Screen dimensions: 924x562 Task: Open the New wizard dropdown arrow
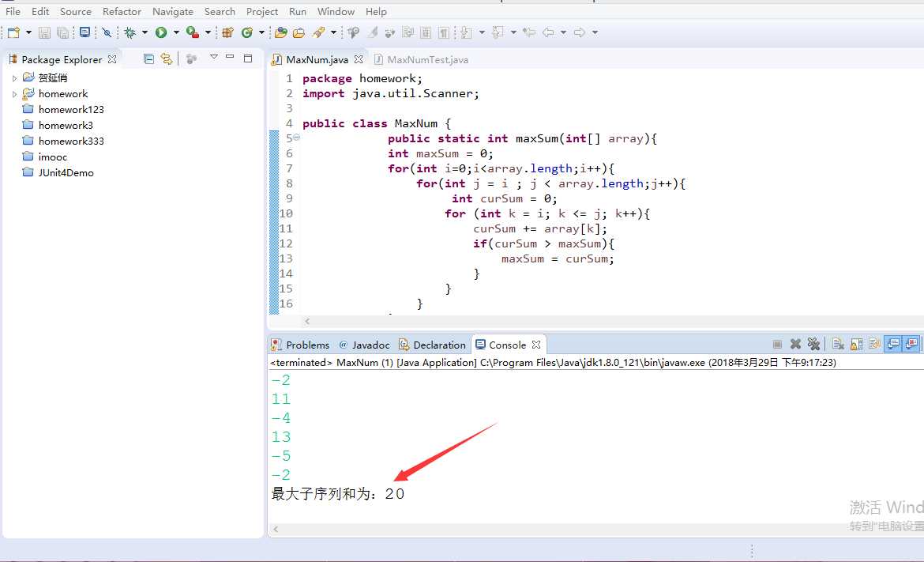(28, 32)
